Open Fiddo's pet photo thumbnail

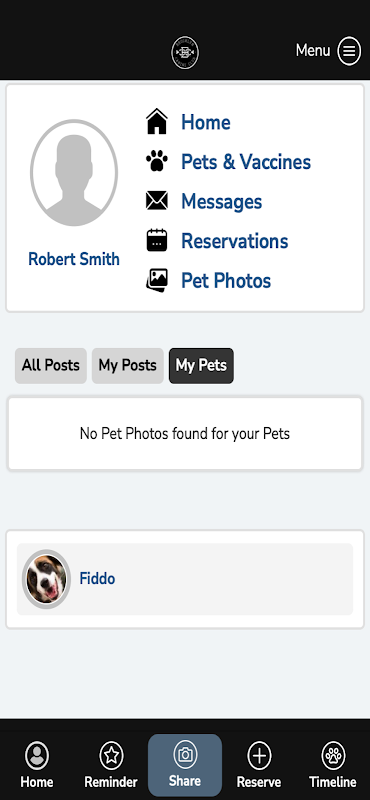click(46, 579)
